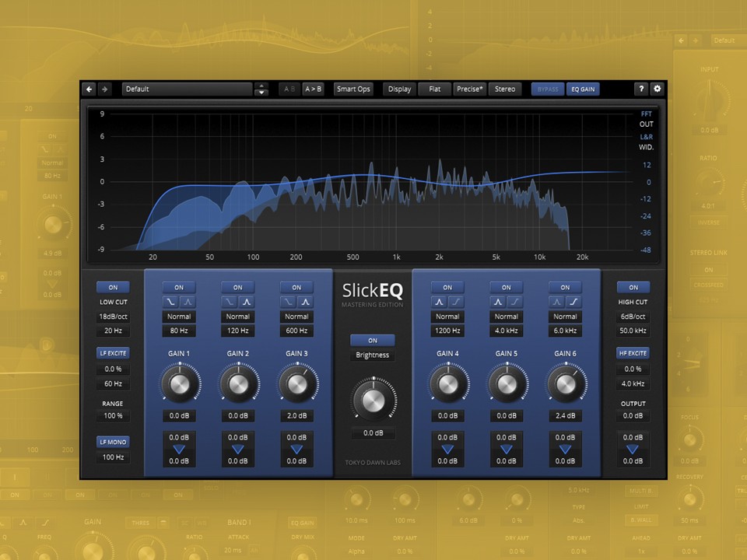The image size is (747, 560).
Task: Toggle the HIGH CUT ON switch
Action: point(633,287)
